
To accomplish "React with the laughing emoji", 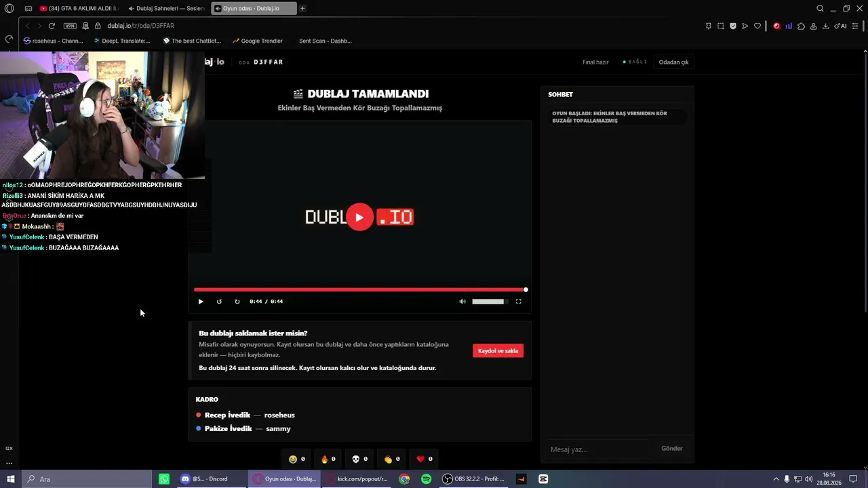I will (297, 459).
